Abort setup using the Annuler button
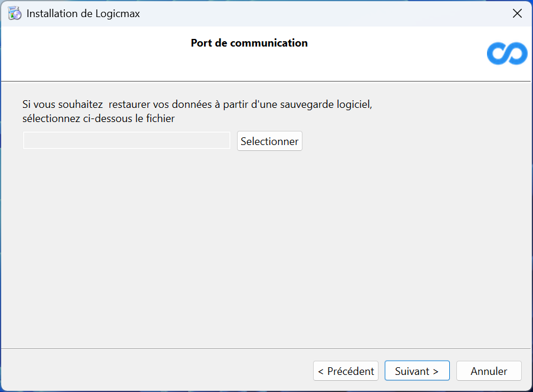 [489, 371]
